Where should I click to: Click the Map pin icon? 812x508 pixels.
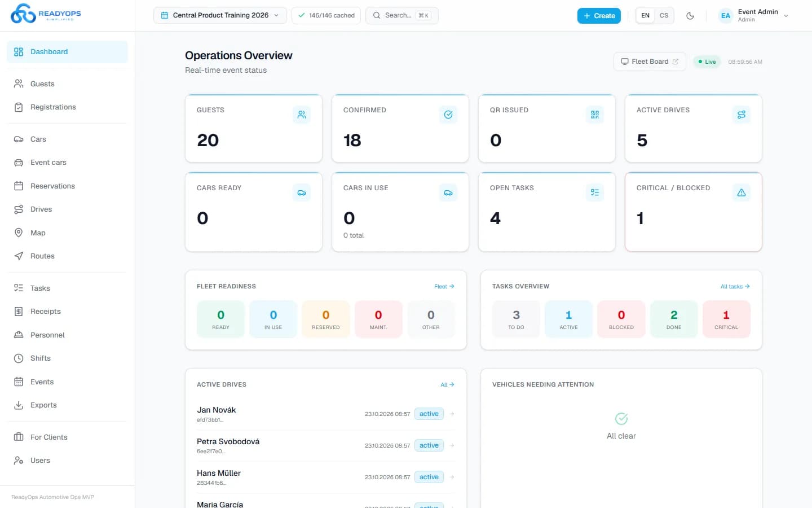tap(19, 233)
